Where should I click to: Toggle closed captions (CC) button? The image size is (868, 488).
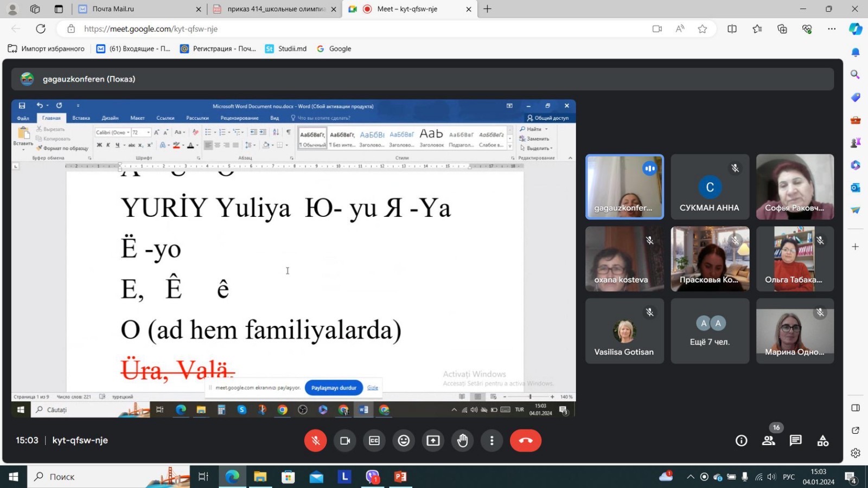pos(374,441)
